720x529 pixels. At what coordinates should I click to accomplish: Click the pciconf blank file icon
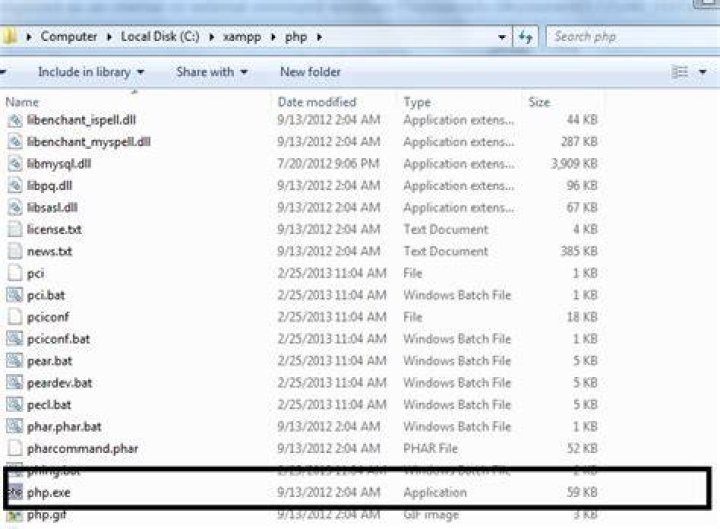[15, 317]
